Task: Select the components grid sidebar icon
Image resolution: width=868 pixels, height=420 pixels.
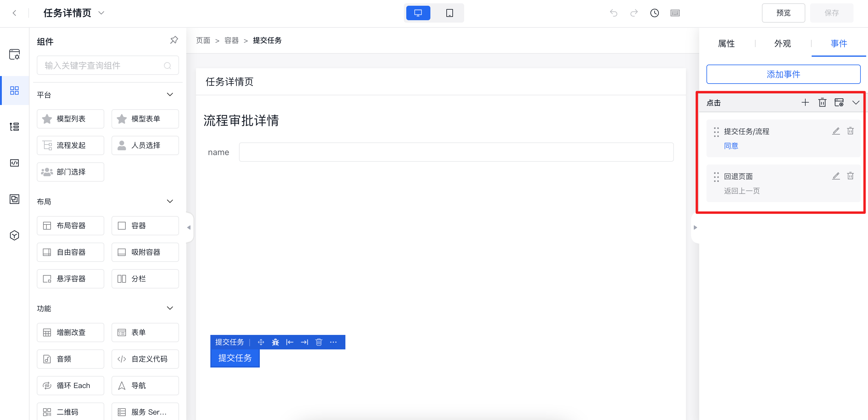Action: (x=14, y=91)
